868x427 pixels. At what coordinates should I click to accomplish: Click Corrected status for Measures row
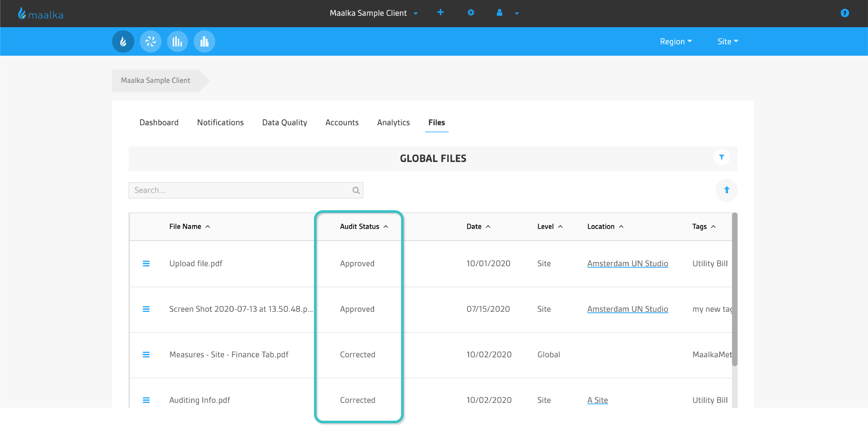(x=357, y=355)
